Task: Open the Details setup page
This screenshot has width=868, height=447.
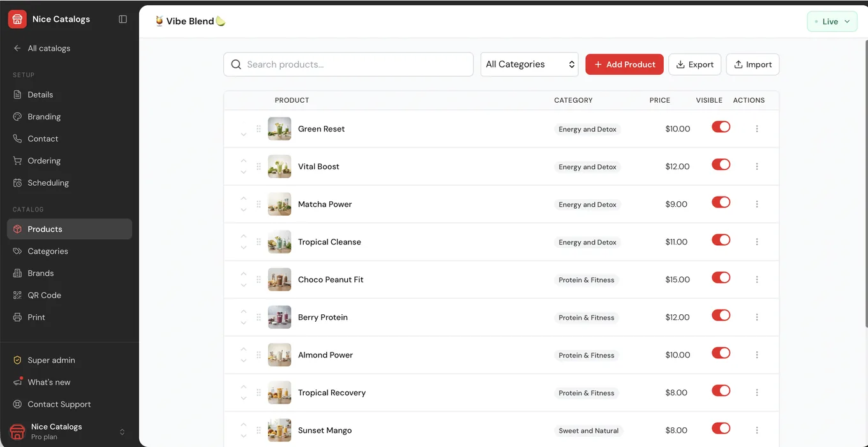Action: click(x=70, y=95)
